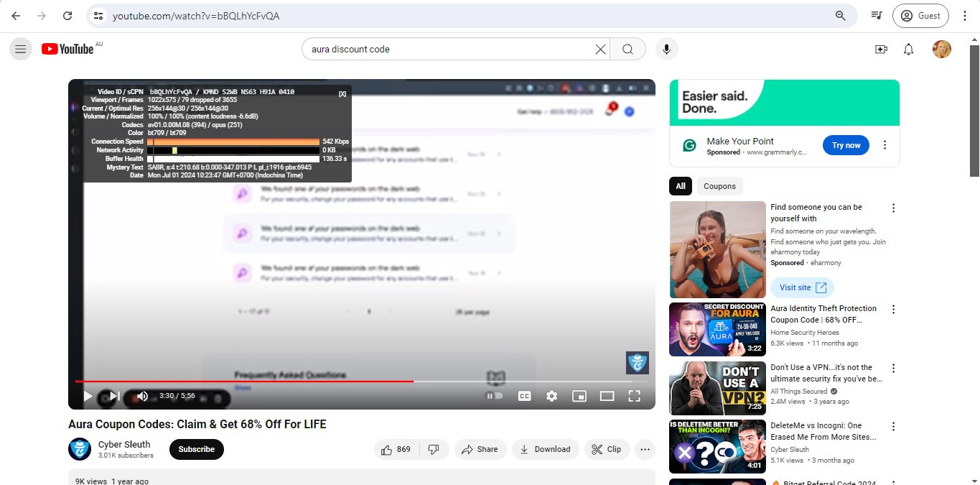Share this video
Screen dimensions: 980x485
480,450
